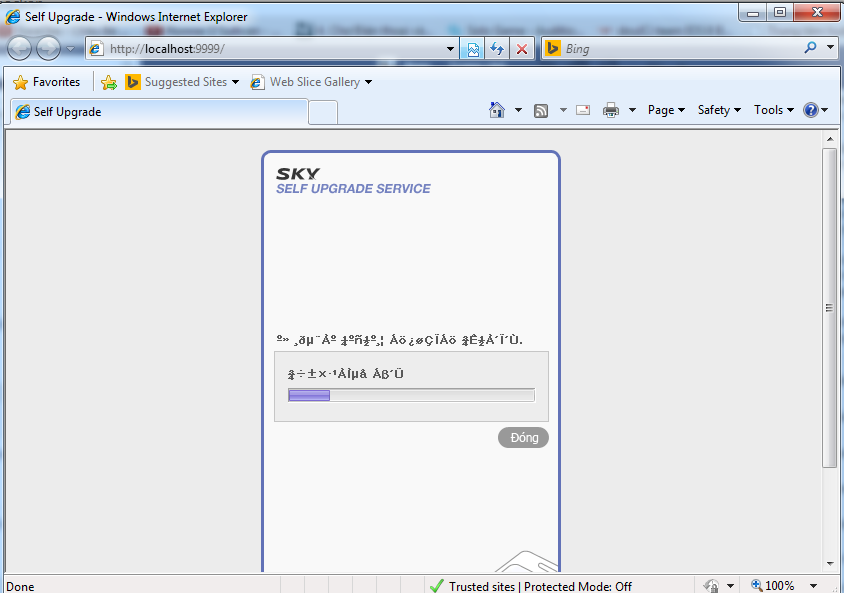Click the Print icon in command bar
844x600 pixels.
(x=611, y=110)
